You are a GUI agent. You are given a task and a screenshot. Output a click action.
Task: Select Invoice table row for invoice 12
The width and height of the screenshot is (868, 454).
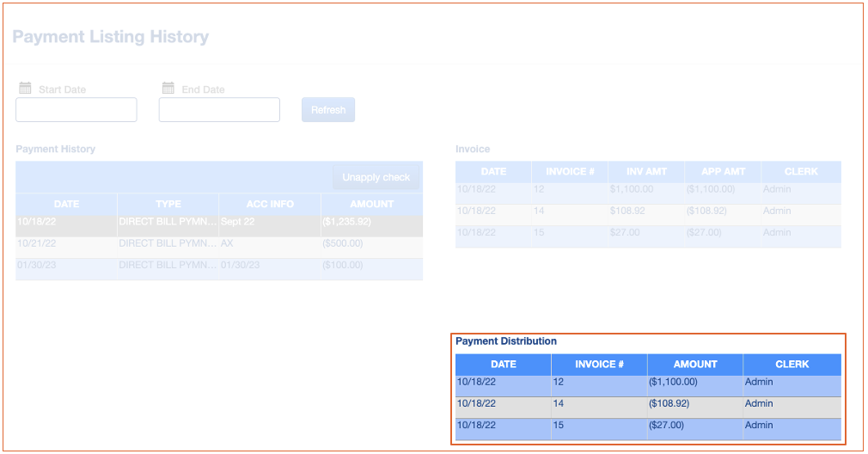click(648, 189)
